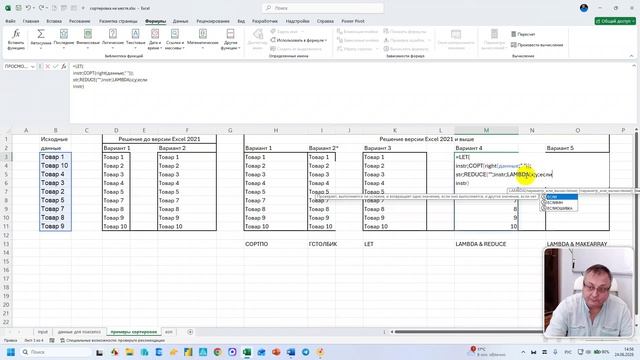Screen dimensions: 640x360
Task: Click the Use in Formula dropdown
Action: pyautogui.click(x=299, y=40)
